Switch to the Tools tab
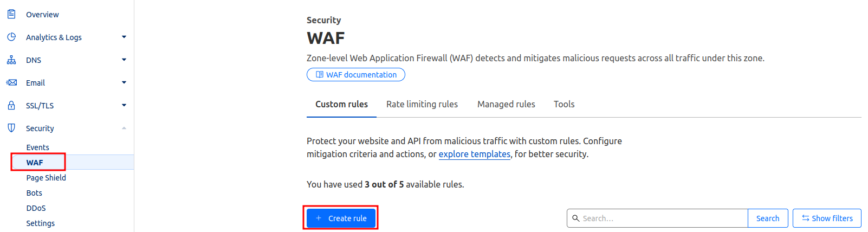 click(564, 104)
